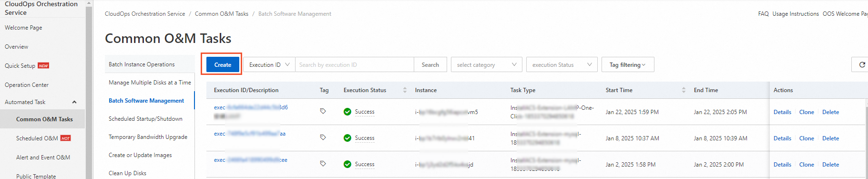Click the blue Create button
Screen dimensions: 868x179
(223, 64)
